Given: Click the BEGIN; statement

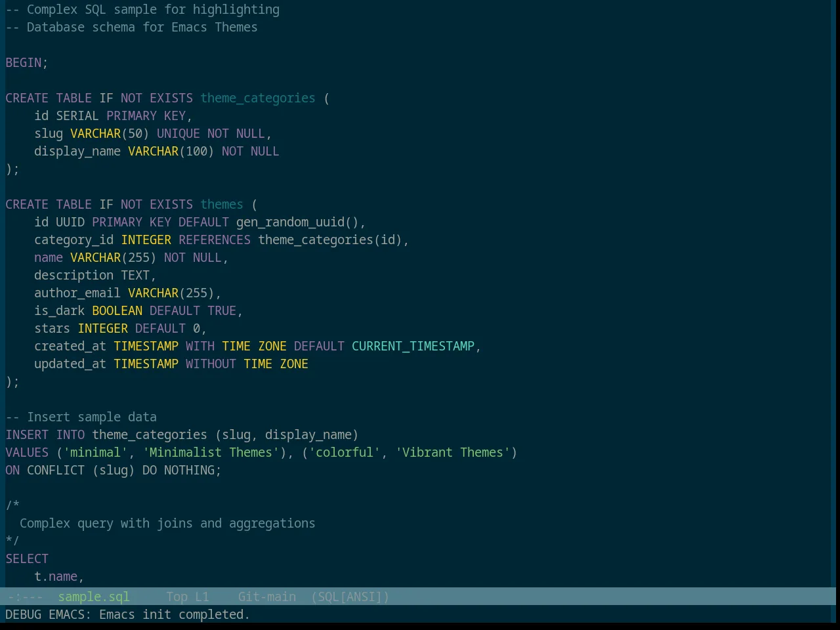Looking at the screenshot, I should click(27, 62).
